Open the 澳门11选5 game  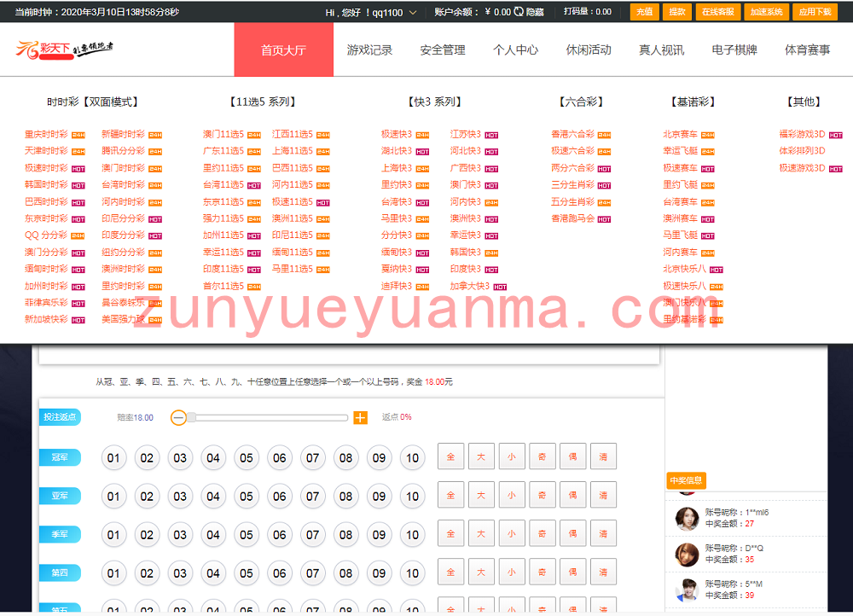point(223,134)
